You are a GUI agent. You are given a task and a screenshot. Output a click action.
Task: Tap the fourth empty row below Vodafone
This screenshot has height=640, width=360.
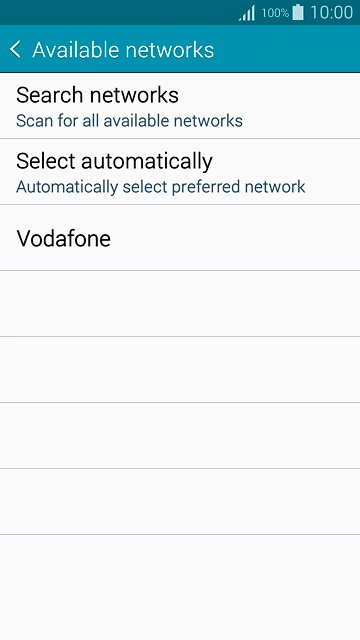tap(180, 502)
